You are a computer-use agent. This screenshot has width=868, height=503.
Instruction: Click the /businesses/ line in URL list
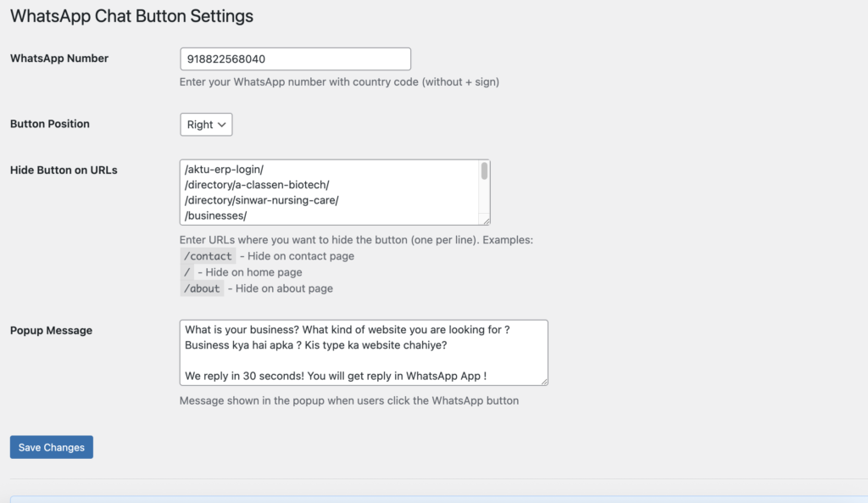[216, 215]
